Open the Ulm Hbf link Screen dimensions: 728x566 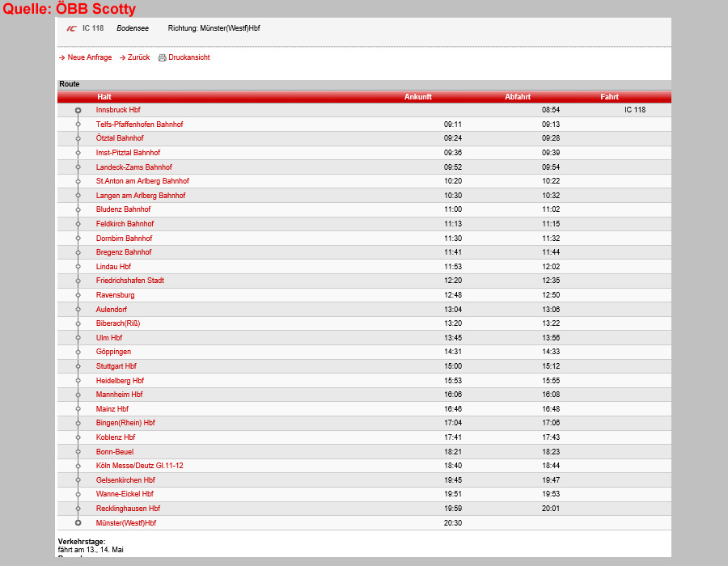pyautogui.click(x=109, y=338)
